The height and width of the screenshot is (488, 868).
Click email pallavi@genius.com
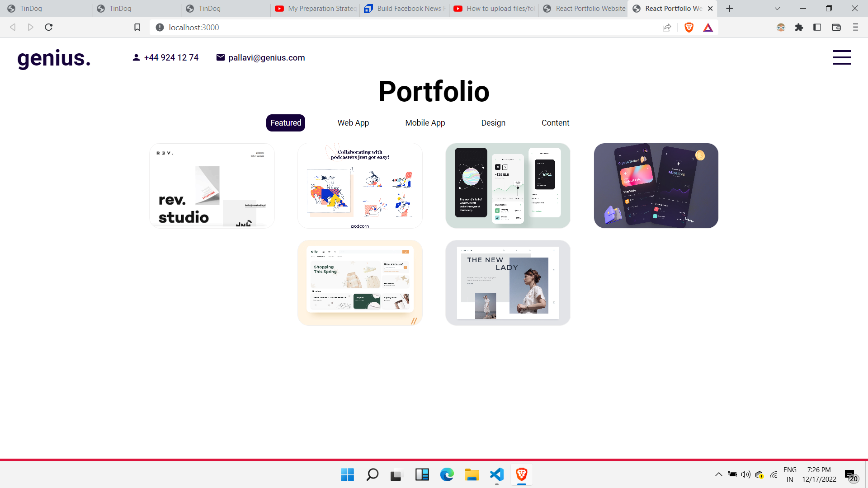tap(267, 57)
